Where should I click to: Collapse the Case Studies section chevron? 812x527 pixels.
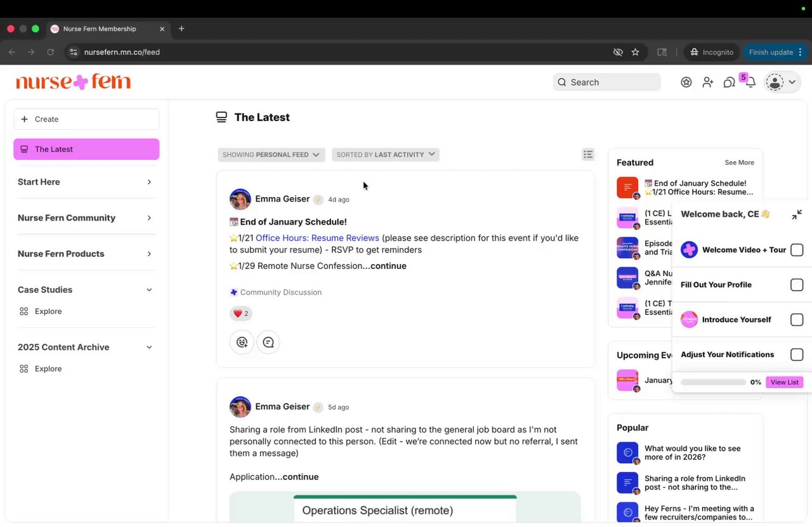pyautogui.click(x=149, y=290)
